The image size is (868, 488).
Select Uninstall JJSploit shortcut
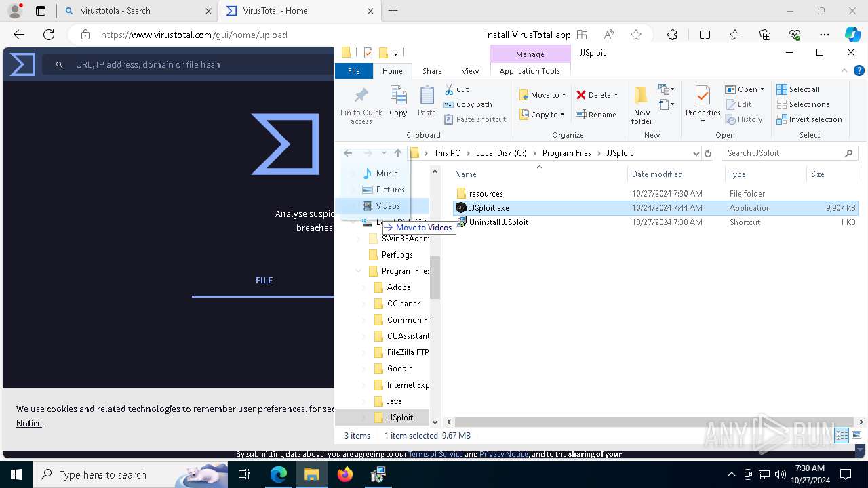(498, 222)
